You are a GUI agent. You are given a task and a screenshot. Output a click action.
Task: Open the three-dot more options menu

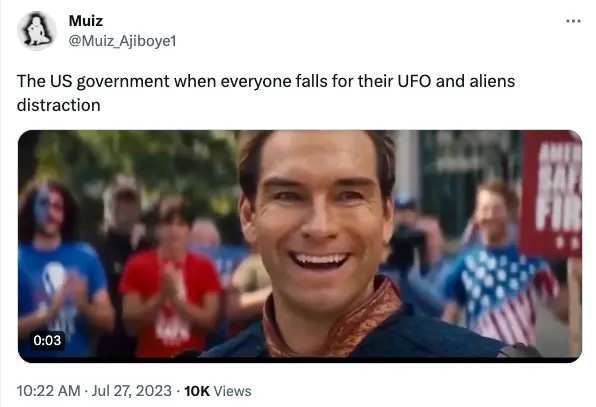coord(573,21)
